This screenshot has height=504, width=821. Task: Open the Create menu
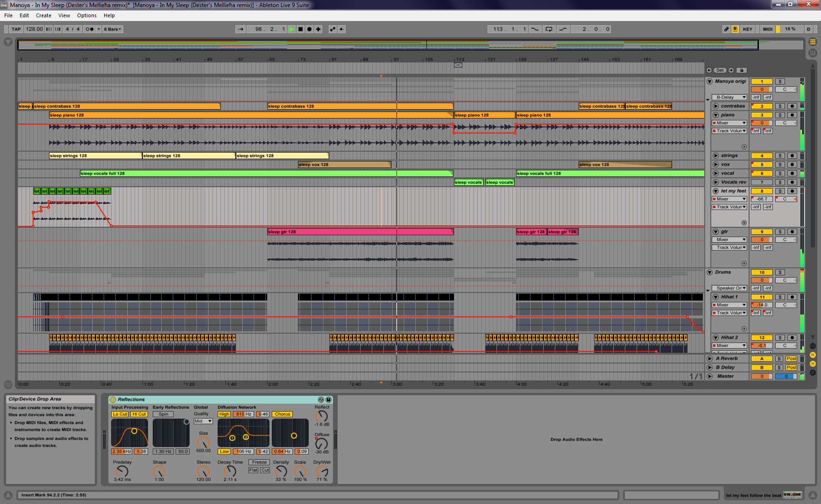(43, 15)
